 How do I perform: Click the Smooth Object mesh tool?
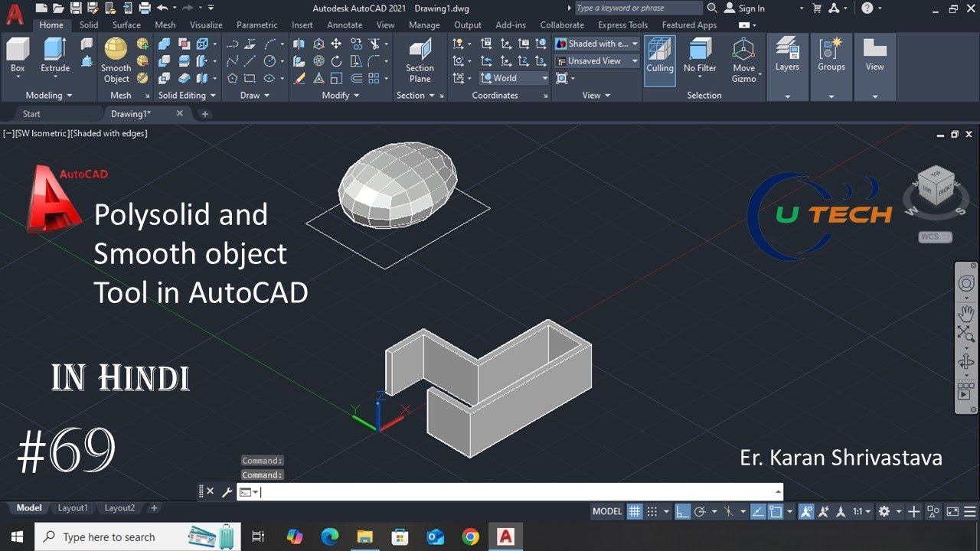(116, 60)
